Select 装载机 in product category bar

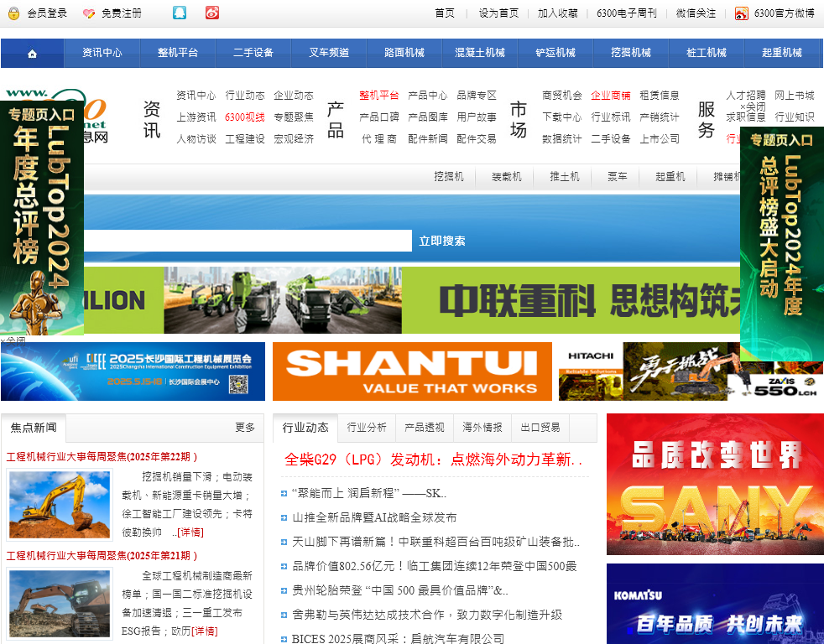[x=507, y=177]
